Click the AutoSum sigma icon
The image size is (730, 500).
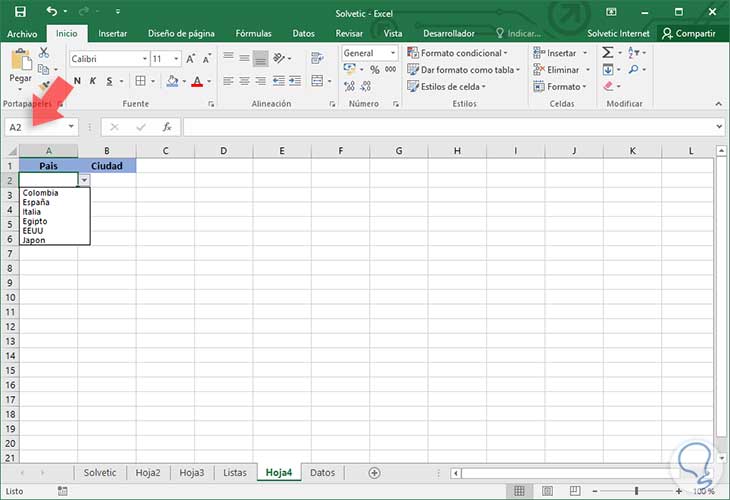608,53
